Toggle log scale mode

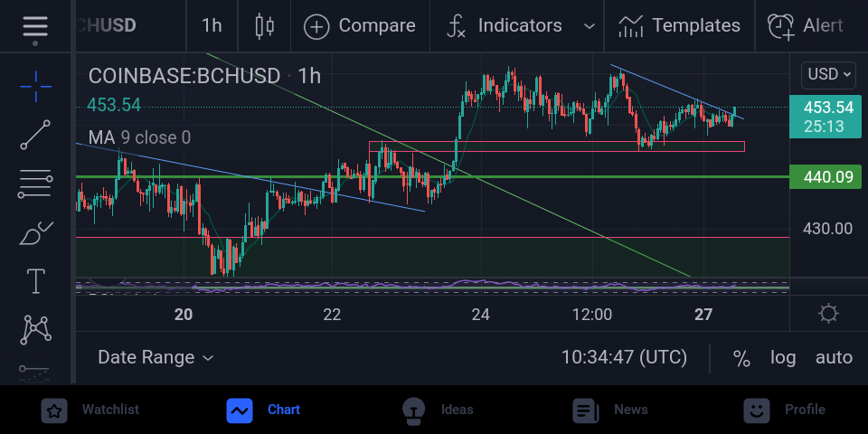tap(783, 358)
